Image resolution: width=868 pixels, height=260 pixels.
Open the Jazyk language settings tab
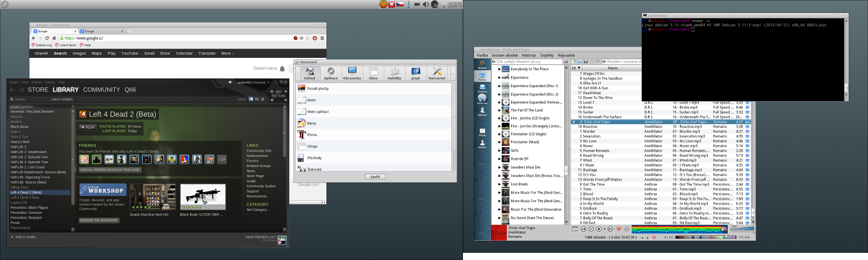tap(416, 74)
